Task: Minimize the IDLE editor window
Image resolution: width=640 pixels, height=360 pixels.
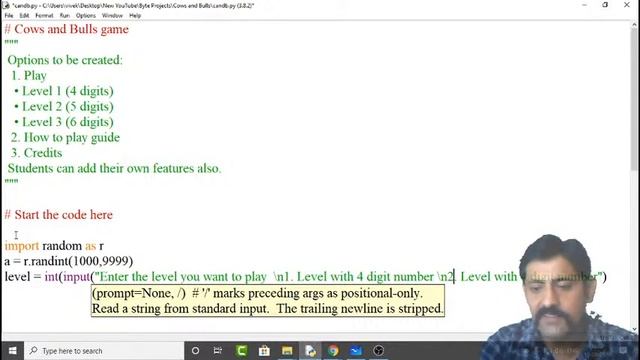Action: point(584,5)
